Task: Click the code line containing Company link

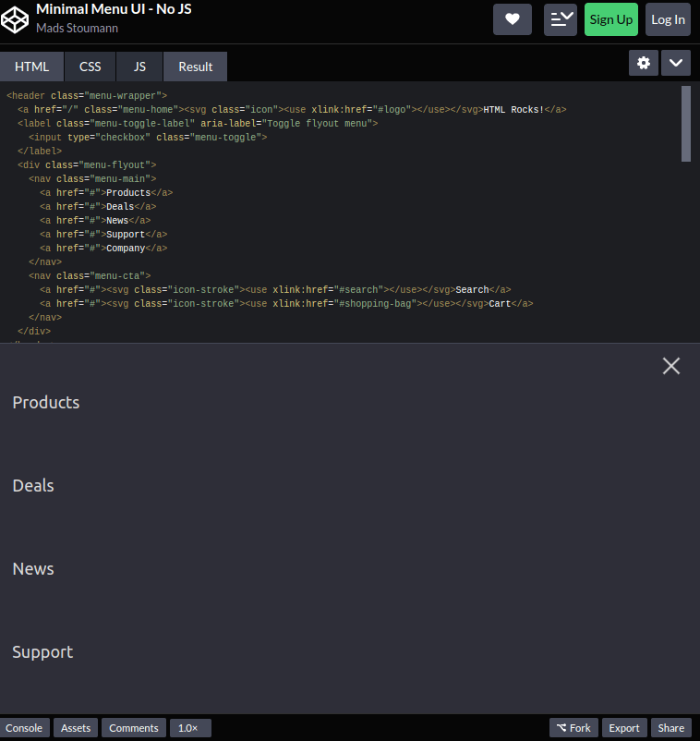Action: [x=103, y=249]
